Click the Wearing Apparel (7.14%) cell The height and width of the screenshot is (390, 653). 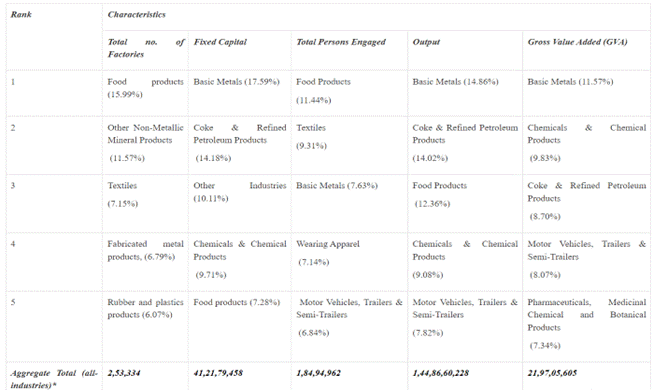tap(328, 253)
